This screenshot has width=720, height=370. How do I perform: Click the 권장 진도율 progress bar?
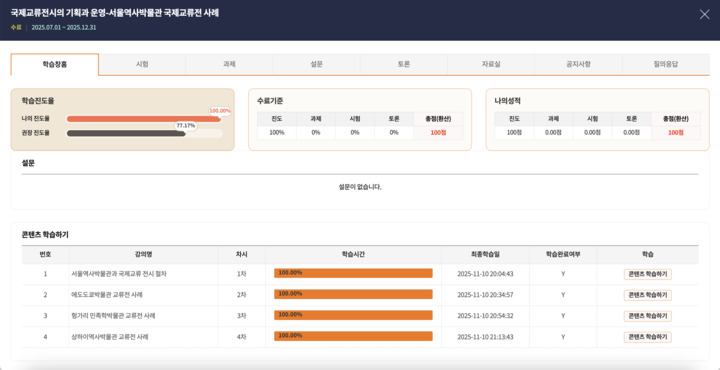pos(144,134)
